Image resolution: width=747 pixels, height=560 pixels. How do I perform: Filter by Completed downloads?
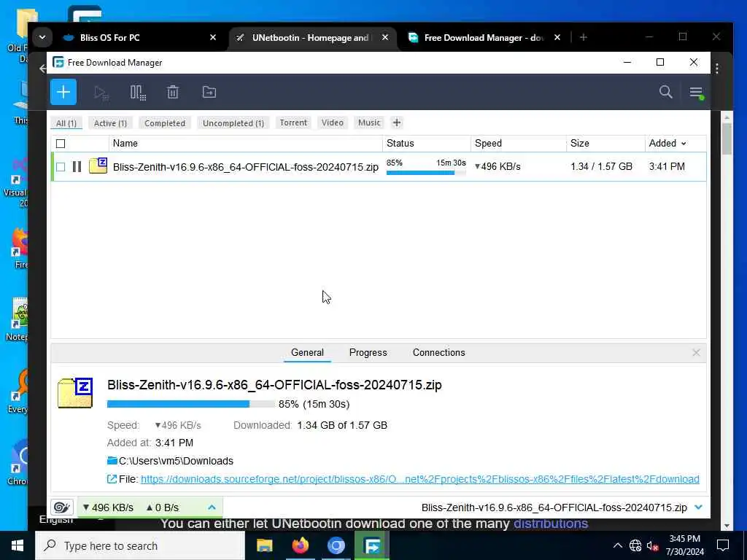click(x=165, y=122)
